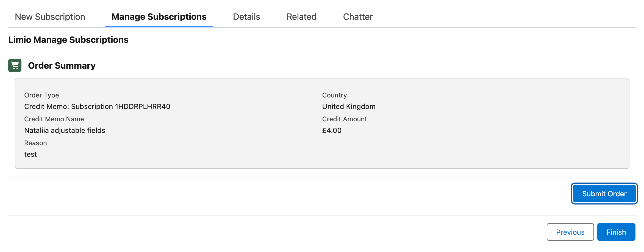
Task: Click the Previous button
Action: click(570, 232)
